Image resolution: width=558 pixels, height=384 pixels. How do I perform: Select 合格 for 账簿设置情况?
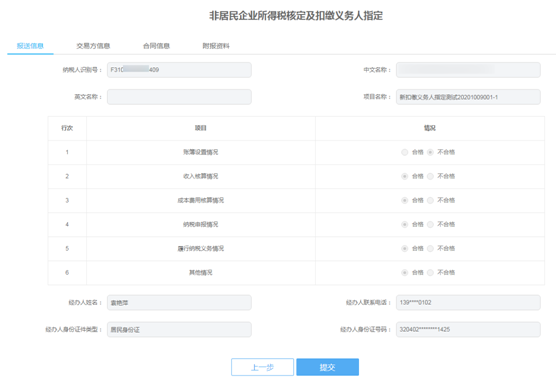[405, 152]
